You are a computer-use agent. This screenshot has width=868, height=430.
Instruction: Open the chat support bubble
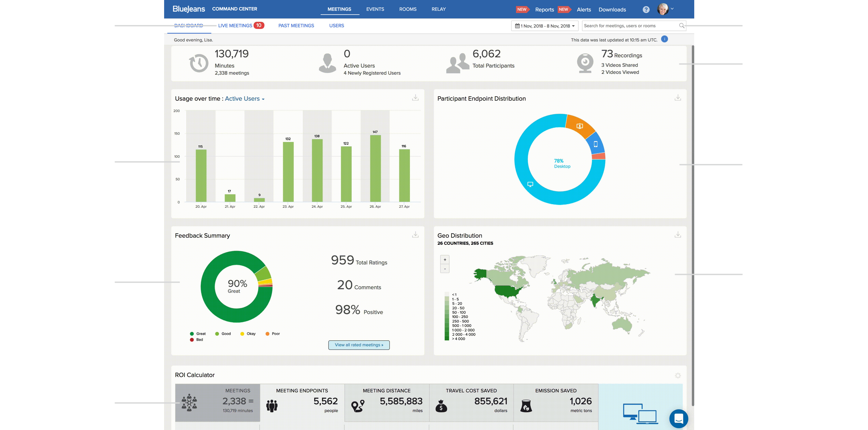pyautogui.click(x=679, y=419)
